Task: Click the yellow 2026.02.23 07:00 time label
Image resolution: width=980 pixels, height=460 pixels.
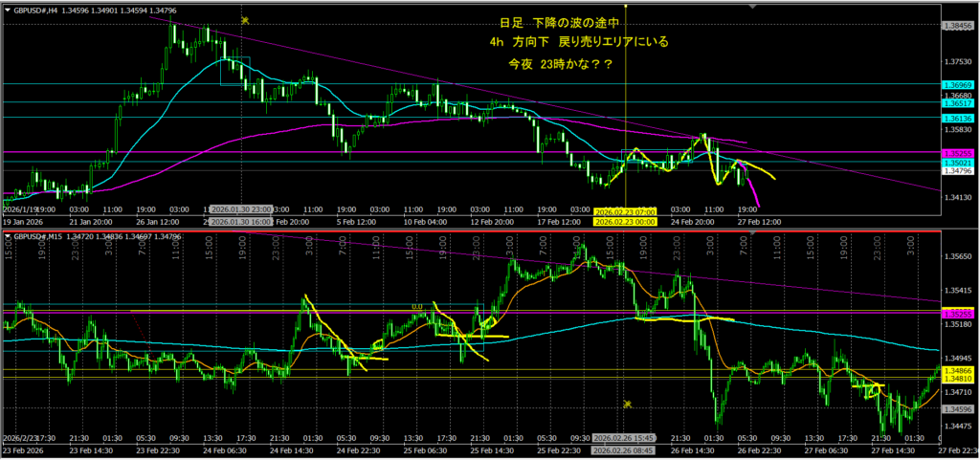Action: [623, 211]
